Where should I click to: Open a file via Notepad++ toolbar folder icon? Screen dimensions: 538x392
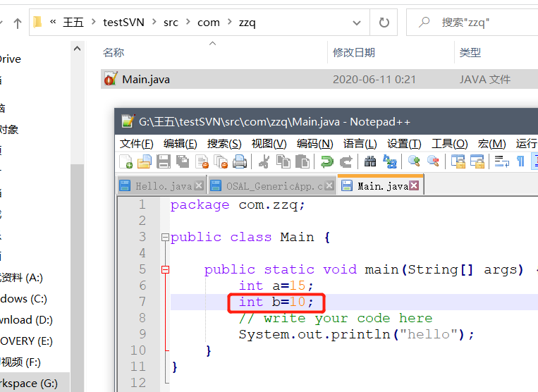click(x=145, y=161)
